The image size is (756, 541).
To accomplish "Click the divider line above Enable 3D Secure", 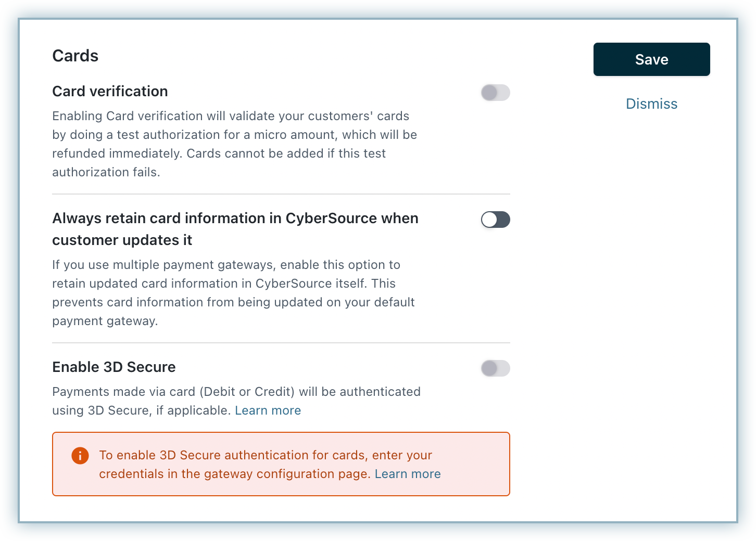I will click(281, 343).
